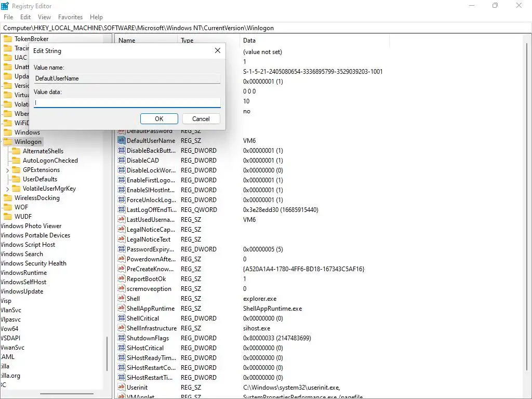Click the SID value starting S-1-5-21
The image size is (532, 399).
pyautogui.click(x=312, y=71)
